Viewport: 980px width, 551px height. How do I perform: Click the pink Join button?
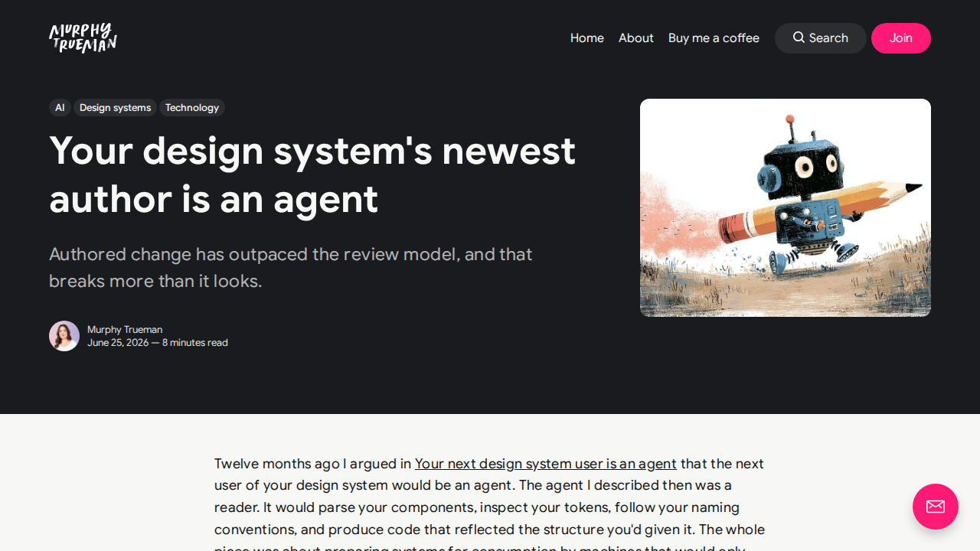[901, 38]
